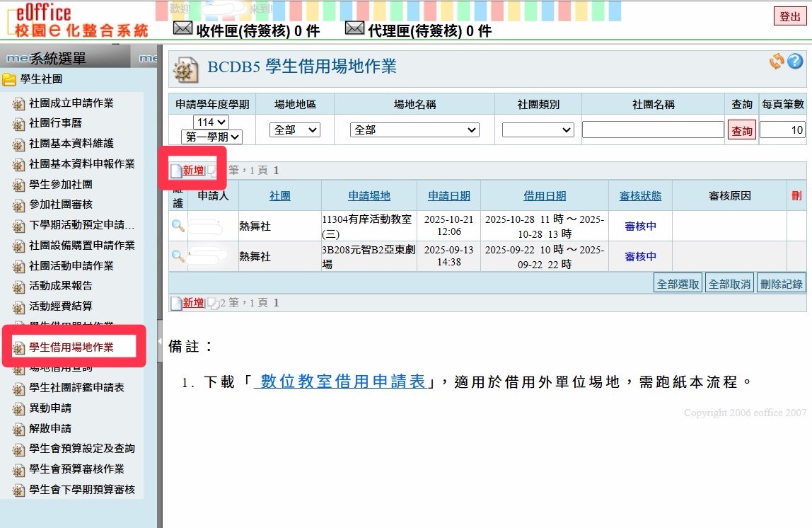Click 審核中 status in the 2025-09-13 row
The height and width of the screenshot is (528, 812).
(641, 256)
